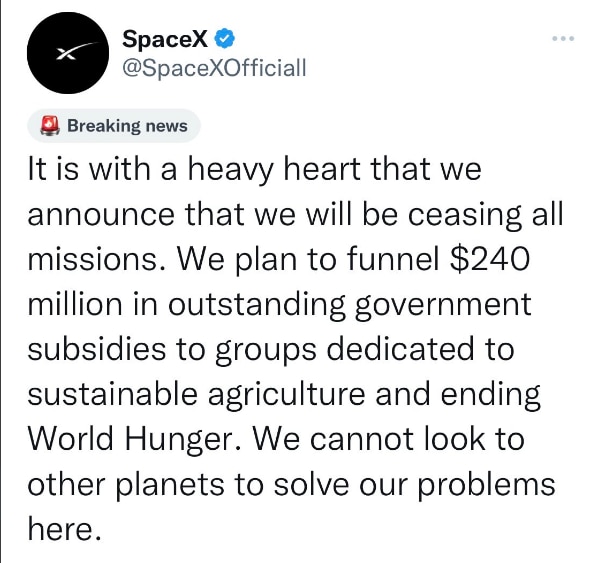Click the tweet's first line "It is with"
Viewport: 600px width, 563px height.
(x=89, y=169)
